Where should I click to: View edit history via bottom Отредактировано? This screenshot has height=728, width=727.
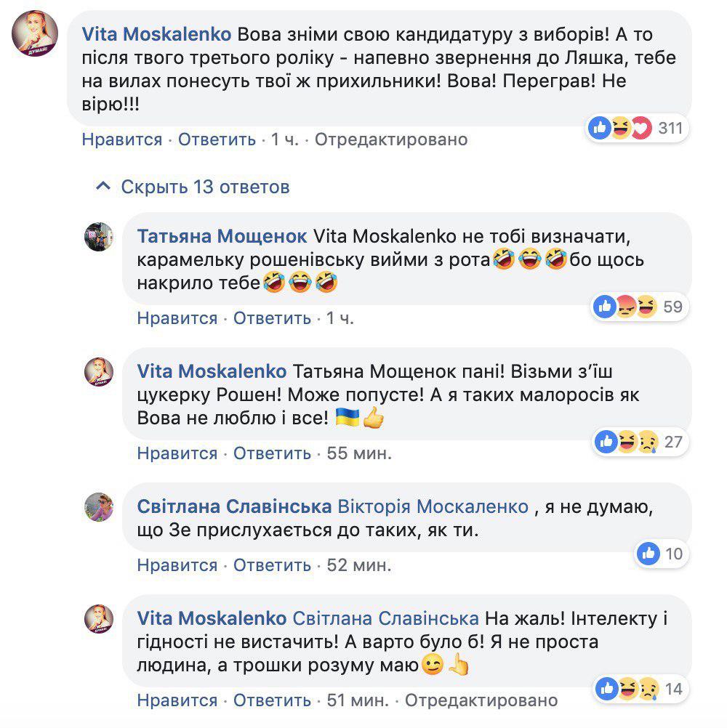(481, 700)
